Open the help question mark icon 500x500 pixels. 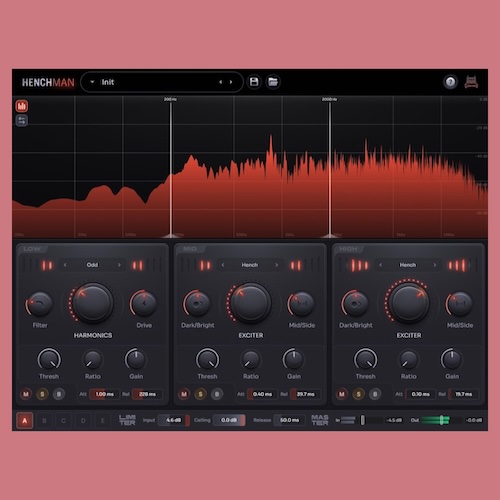point(450,82)
